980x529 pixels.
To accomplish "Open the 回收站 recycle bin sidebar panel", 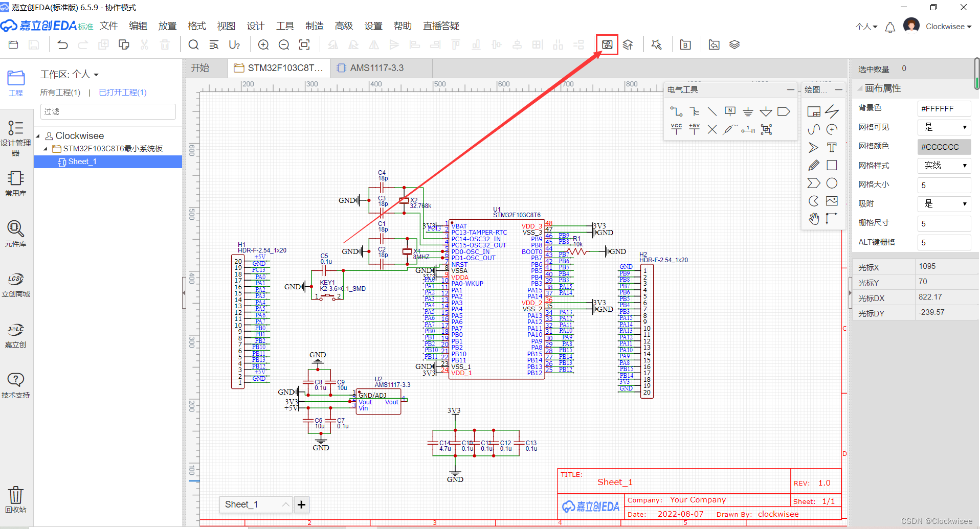I will (16, 499).
